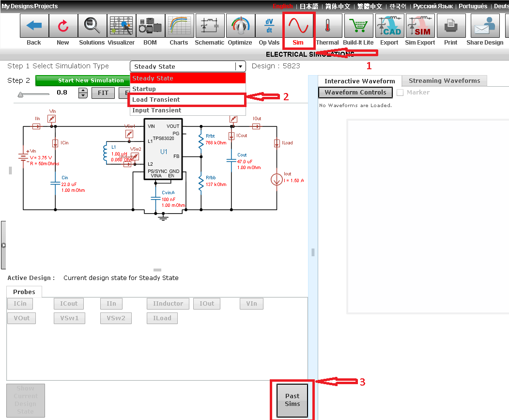This screenshot has height=420, width=509.
Task: Click the Iout current source symbol
Action: coord(277,180)
